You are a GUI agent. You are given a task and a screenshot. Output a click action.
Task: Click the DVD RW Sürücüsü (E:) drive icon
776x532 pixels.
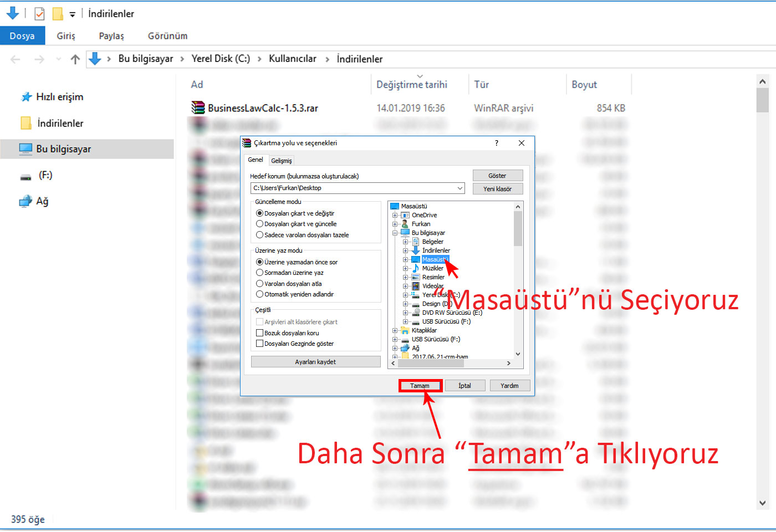click(x=416, y=313)
